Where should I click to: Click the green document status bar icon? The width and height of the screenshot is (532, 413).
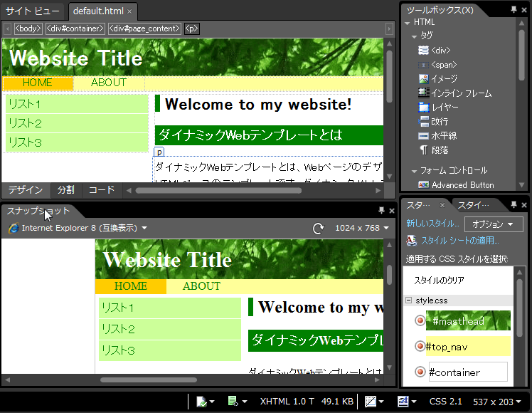[x=233, y=402]
